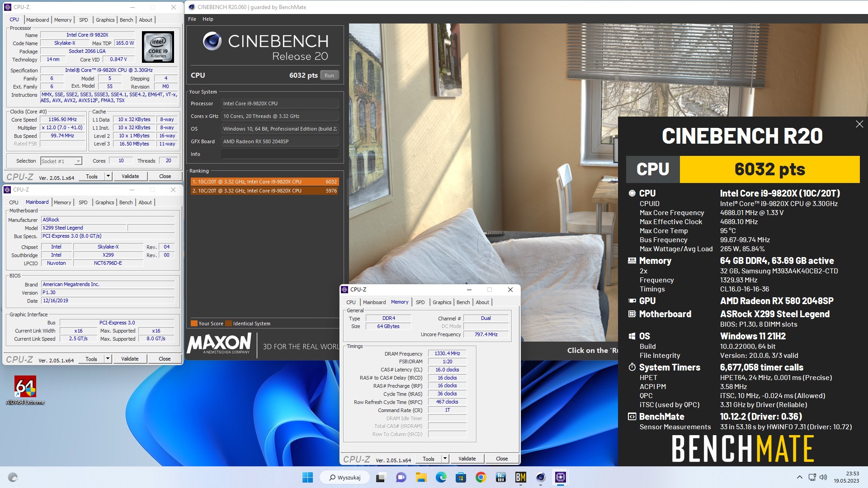Select second ranking entry with 5976 score
This screenshot has height=488, width=868.
(x=264, y=191)
